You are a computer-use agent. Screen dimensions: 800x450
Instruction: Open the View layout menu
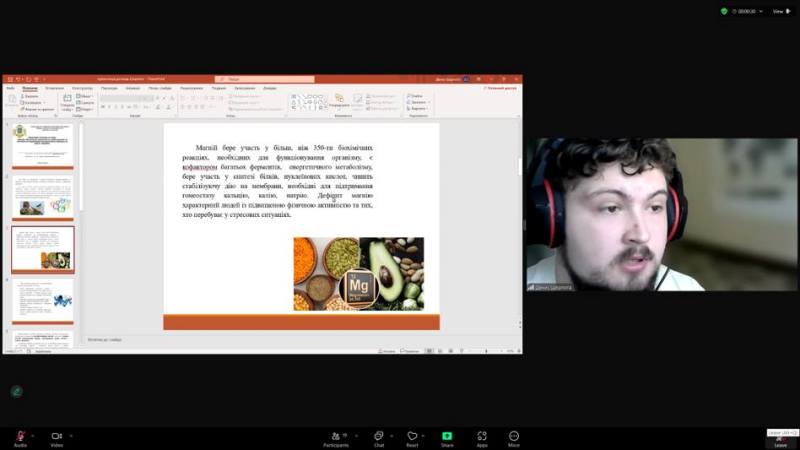pyautogui.click(x=781, y=11)
